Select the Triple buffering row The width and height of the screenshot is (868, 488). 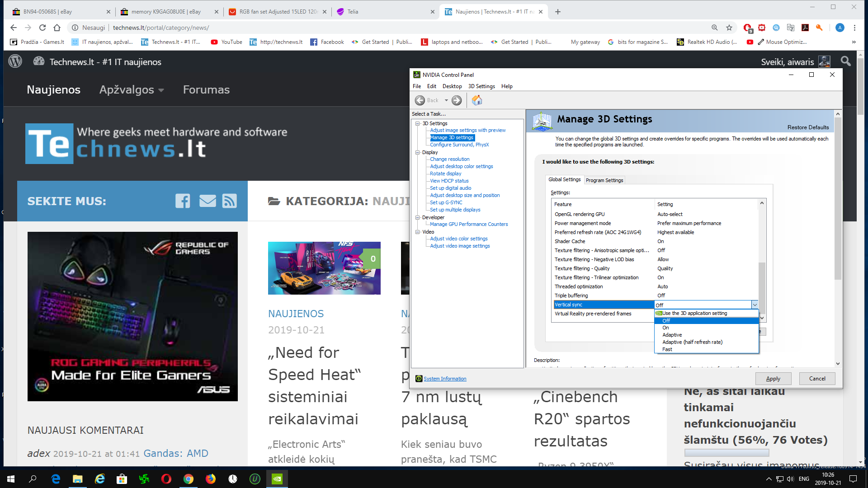[655, 296]
